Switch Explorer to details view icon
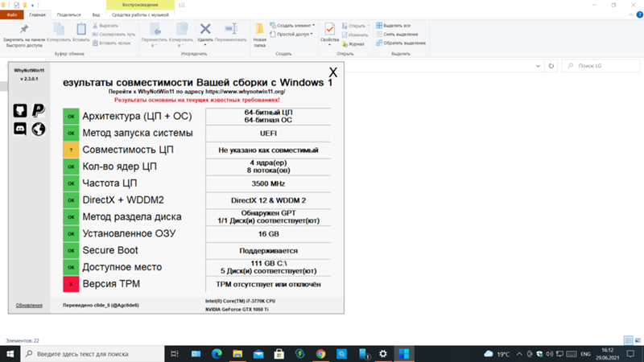 (x=629, y=340)
